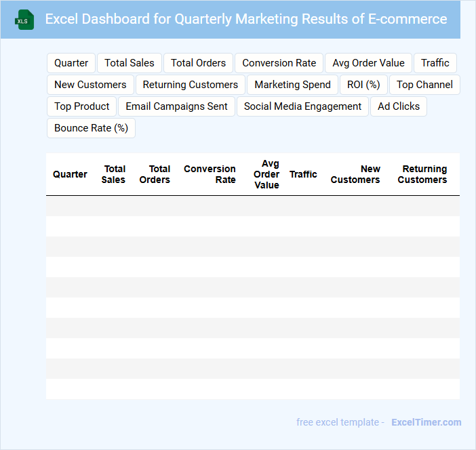Image resolution: width=476 pixels, height=450 pixels.
Task: Click the Avg Order Value tag
Action: pos(368,63)
